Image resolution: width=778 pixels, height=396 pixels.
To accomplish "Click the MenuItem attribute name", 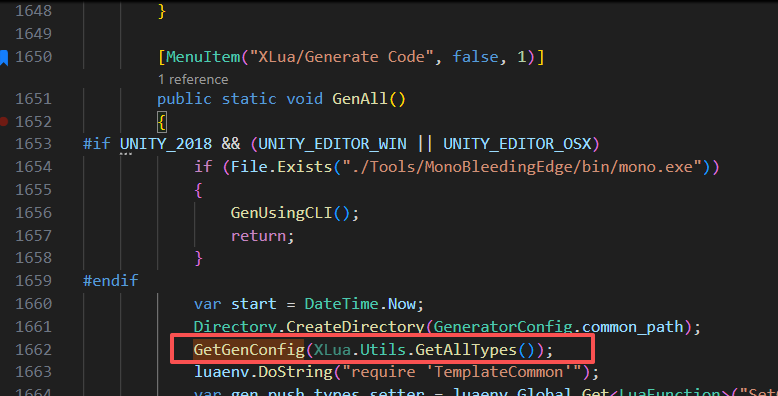I will (x=203, y=57).
